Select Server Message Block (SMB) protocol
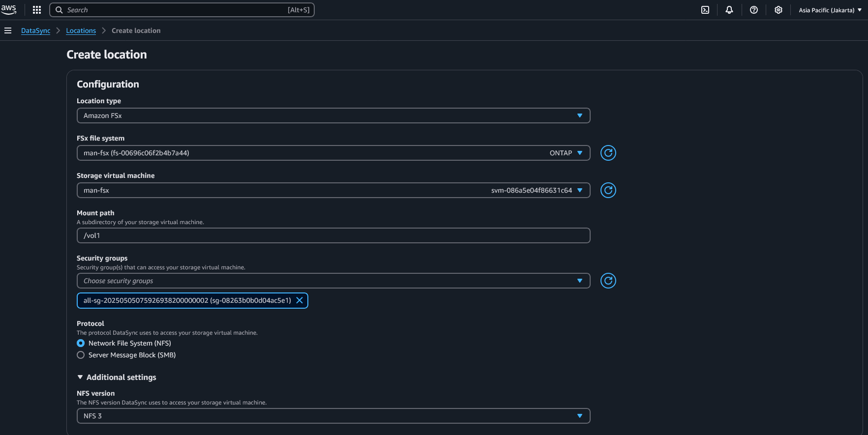The image size is (868, 435). (x=81, y=355)
